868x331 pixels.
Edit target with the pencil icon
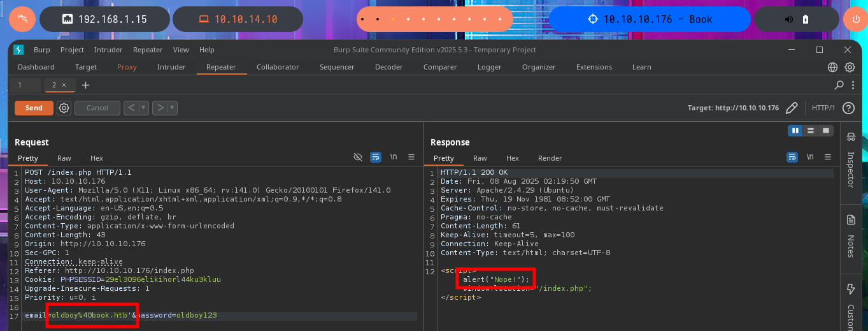pyautogui.click(x=792, y=108)
